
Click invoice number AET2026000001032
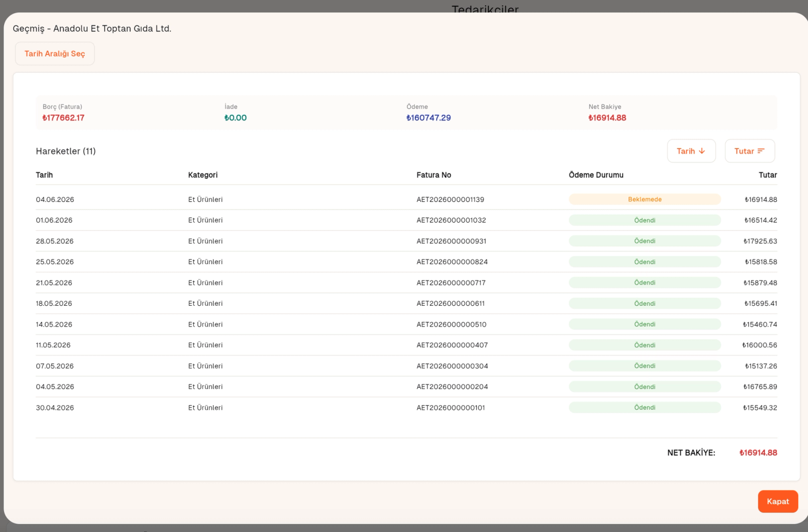451,220
